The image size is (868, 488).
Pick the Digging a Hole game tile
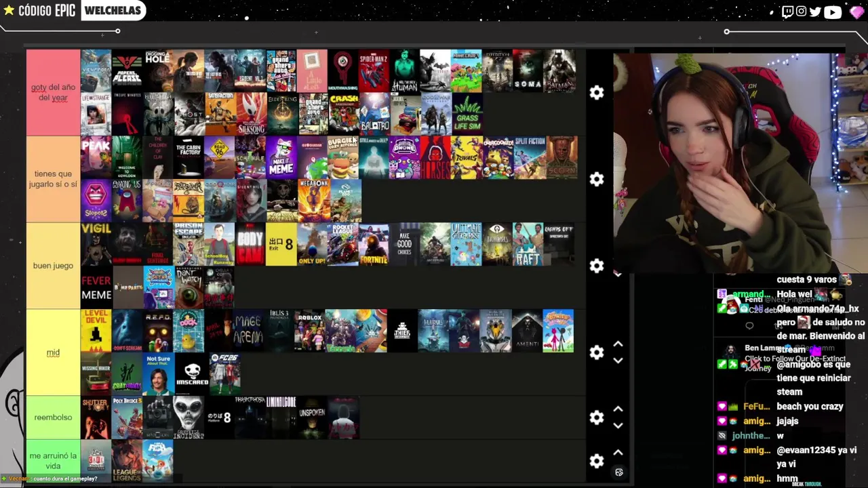click(x=158, y=70)
